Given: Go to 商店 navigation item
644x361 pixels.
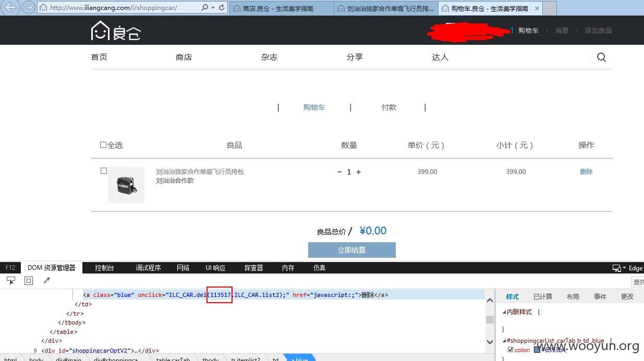Looking at the screenshot, I should [184, 57].
